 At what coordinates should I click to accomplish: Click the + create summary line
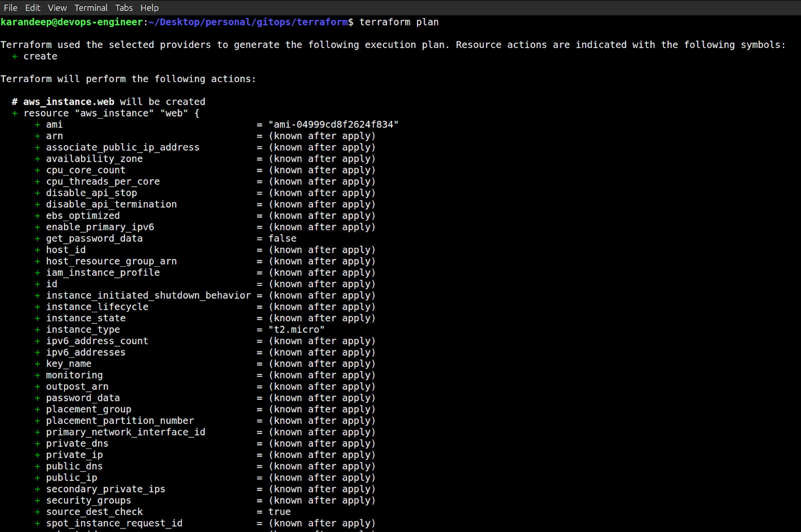pos(35,56)
